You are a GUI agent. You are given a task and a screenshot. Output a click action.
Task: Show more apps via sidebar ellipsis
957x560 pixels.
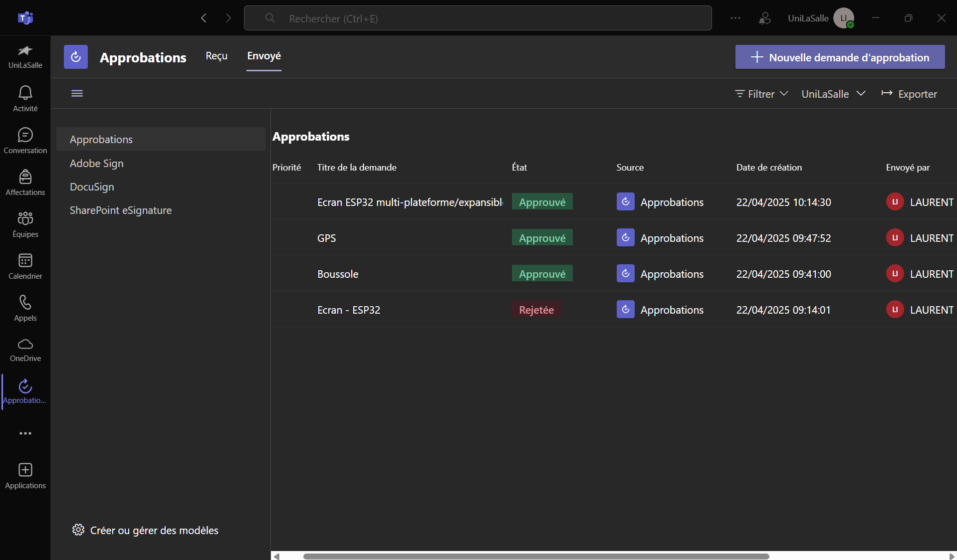point(25,433)
